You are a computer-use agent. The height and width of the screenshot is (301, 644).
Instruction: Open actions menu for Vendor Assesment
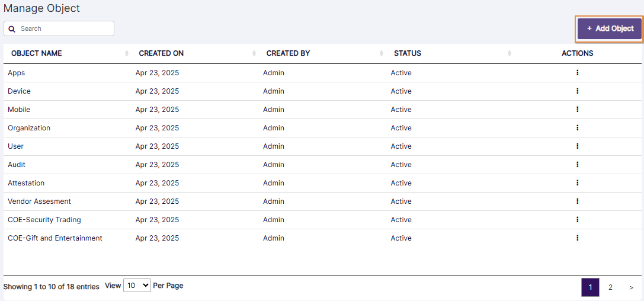point(577,201)
